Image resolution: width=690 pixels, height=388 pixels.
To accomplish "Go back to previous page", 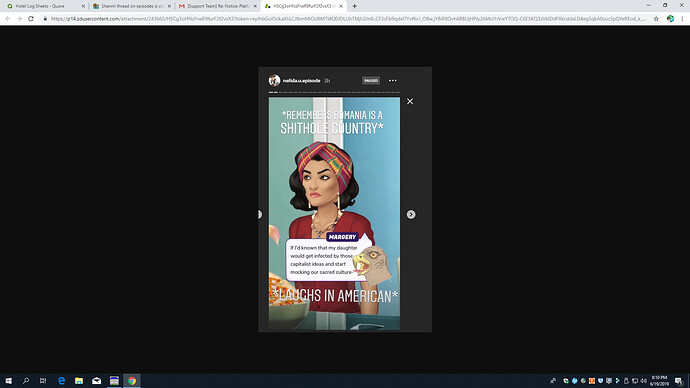I will pyautogui.click(x=8, y=19).
